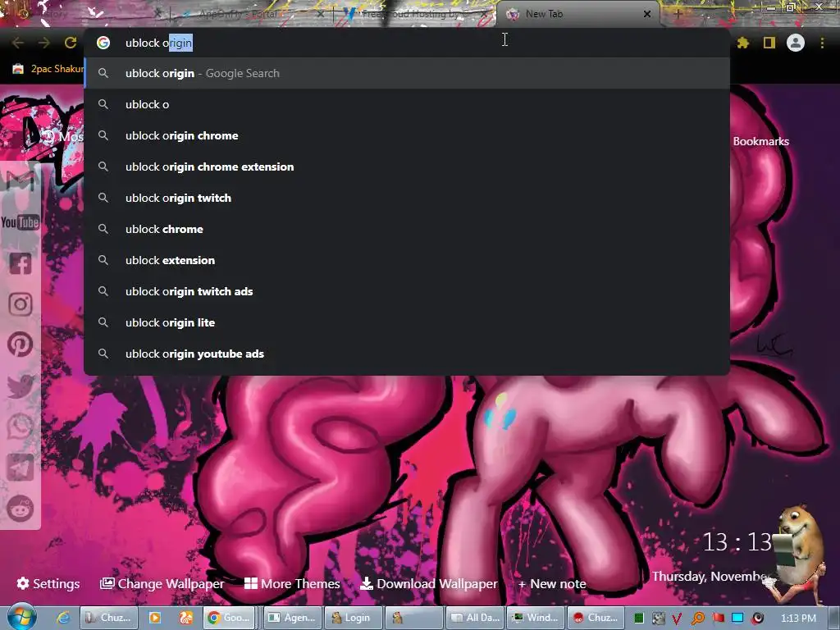Open the Gmail sidebar shortcut
Image resolution: width=840 pixels, height=630 pixels.
click(21, 180)
